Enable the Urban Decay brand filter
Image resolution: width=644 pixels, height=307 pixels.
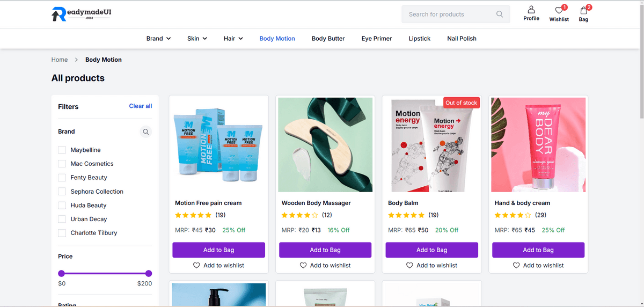click(x=62, y=219)
